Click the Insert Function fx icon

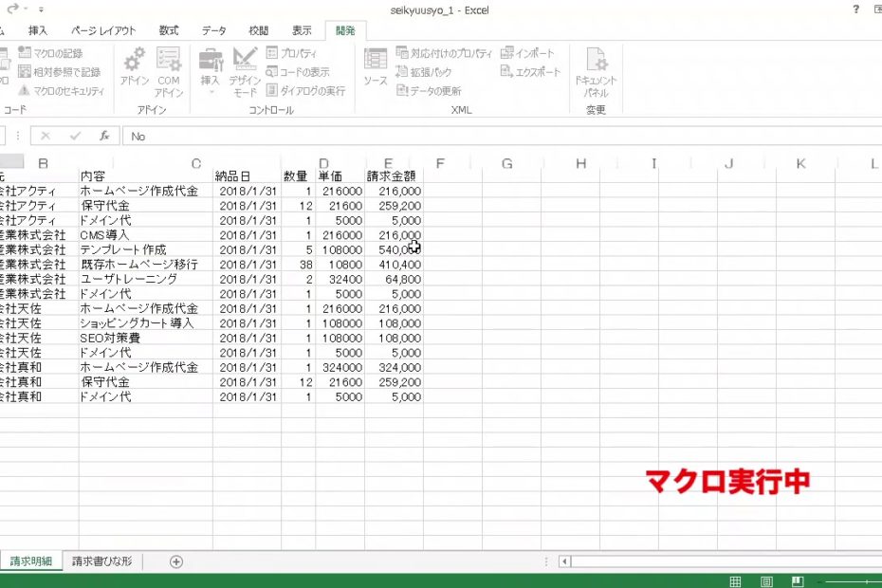pos(104,136)
